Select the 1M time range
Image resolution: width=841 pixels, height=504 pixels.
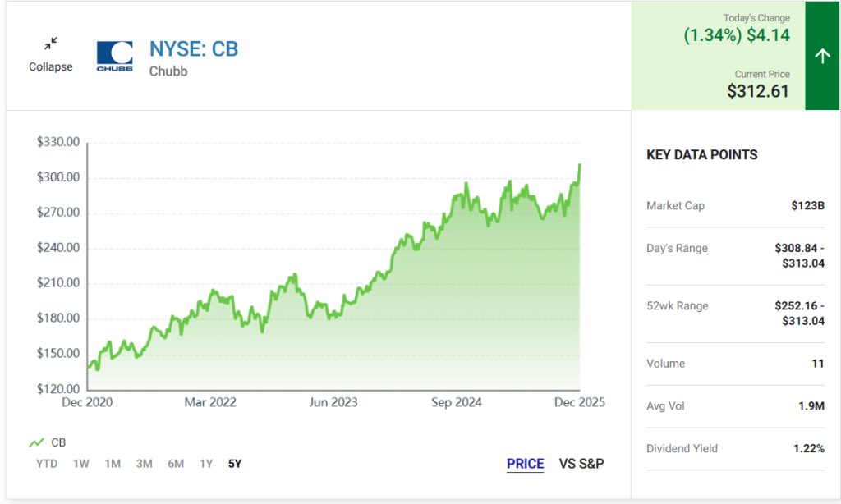(113, 464)
